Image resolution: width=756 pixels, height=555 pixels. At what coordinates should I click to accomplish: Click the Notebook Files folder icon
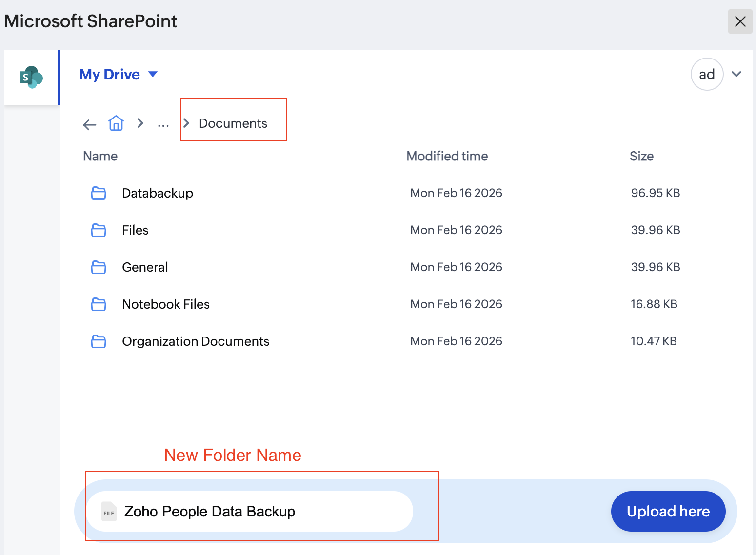[99, 304]
